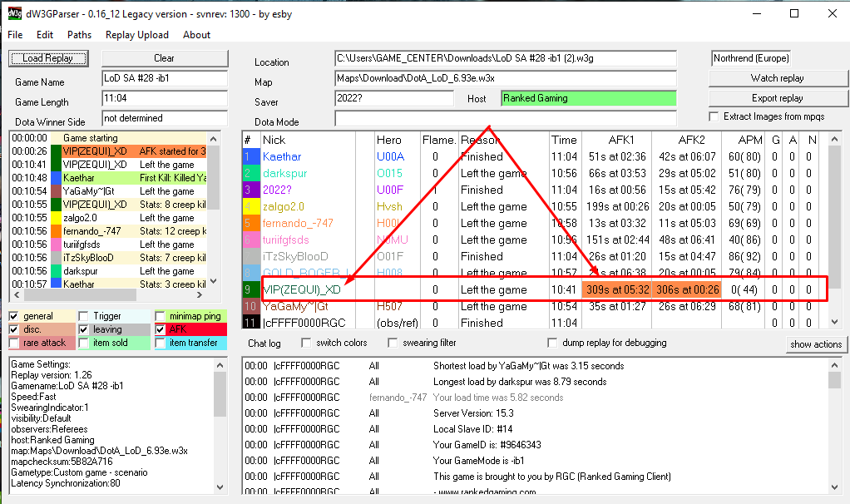Select the First Kill event by Kaethar
Image resolution: width=850 pixels, height=504 pixels.
tap(108, 178)
